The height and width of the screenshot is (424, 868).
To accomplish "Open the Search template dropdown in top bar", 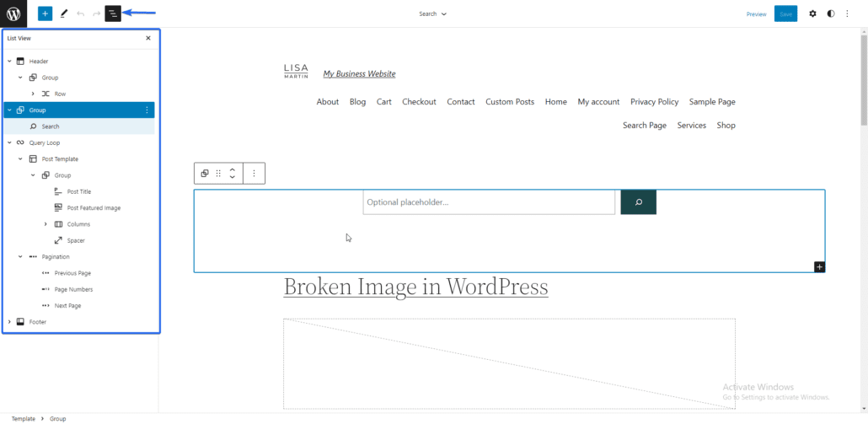I will click(433, 13).
